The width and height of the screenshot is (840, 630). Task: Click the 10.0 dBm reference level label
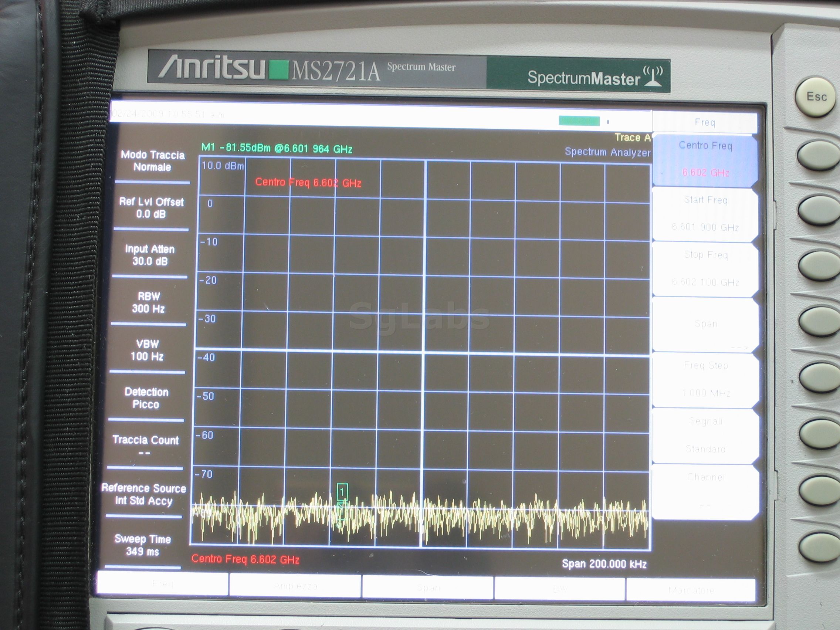click(223, 166)
